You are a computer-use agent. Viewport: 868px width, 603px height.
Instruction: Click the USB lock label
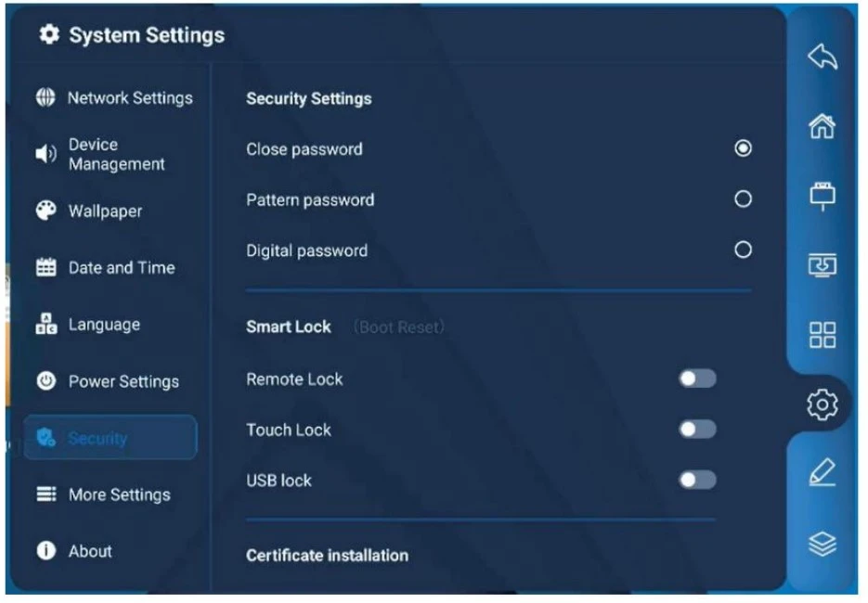[x=279, y=481]
